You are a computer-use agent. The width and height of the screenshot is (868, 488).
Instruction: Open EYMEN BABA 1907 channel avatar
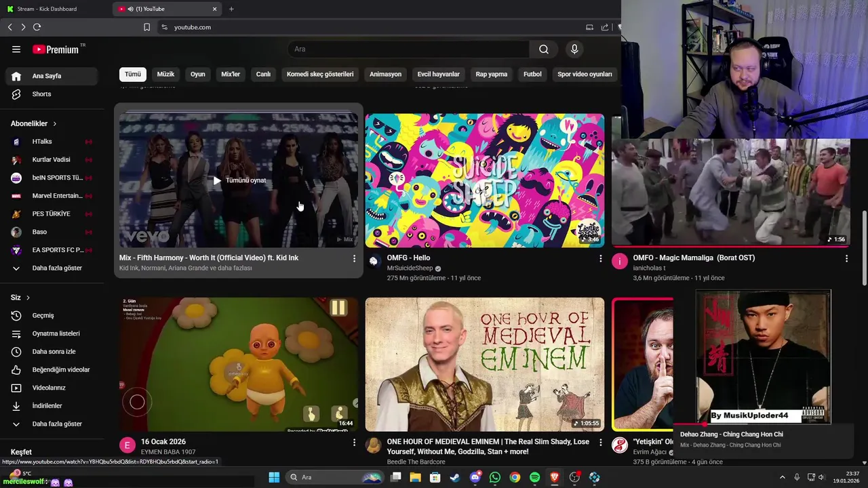click(x=127, y=445)
